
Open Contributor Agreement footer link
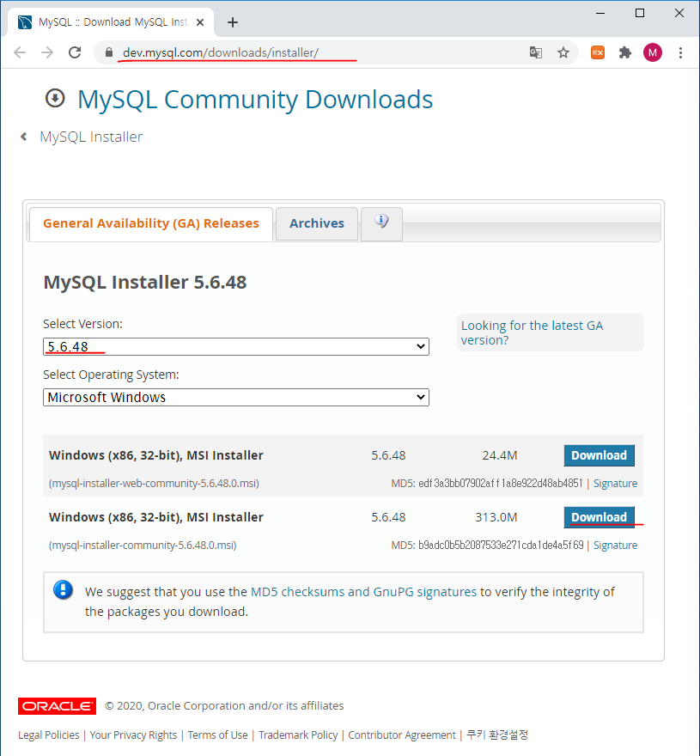pos(402,735)
